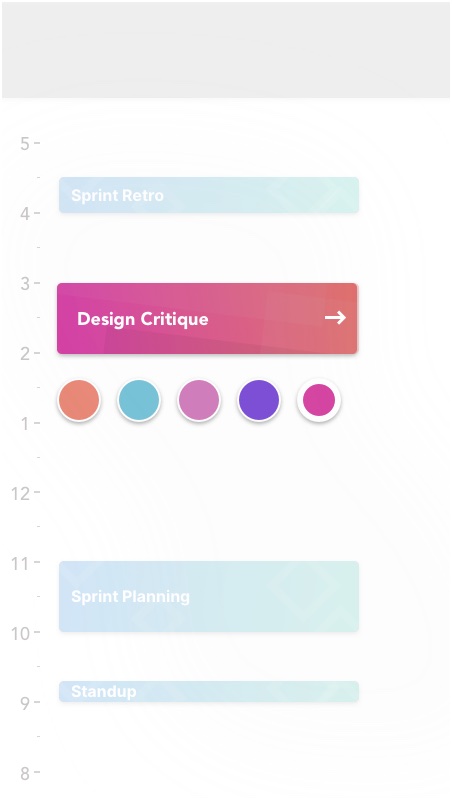452x800 pixels.
Task: Click the 10 hour marker
Action: click(21, 633)
